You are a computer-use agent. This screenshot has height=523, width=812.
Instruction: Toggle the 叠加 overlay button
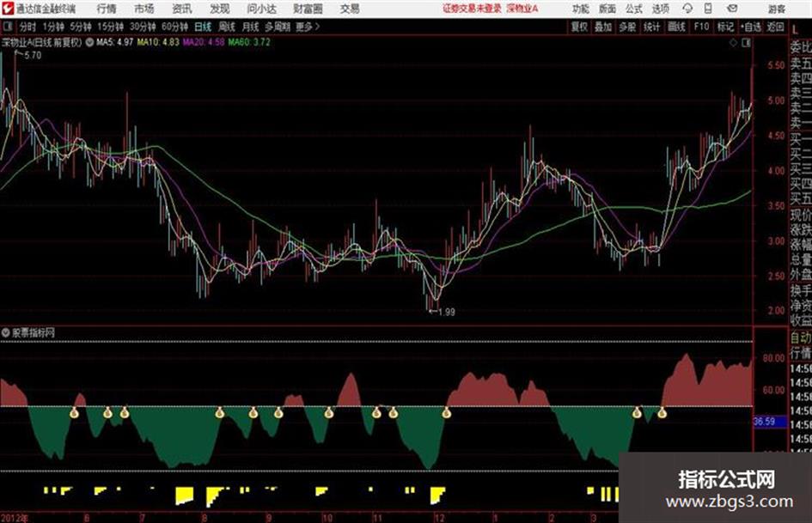click(603, 27)
